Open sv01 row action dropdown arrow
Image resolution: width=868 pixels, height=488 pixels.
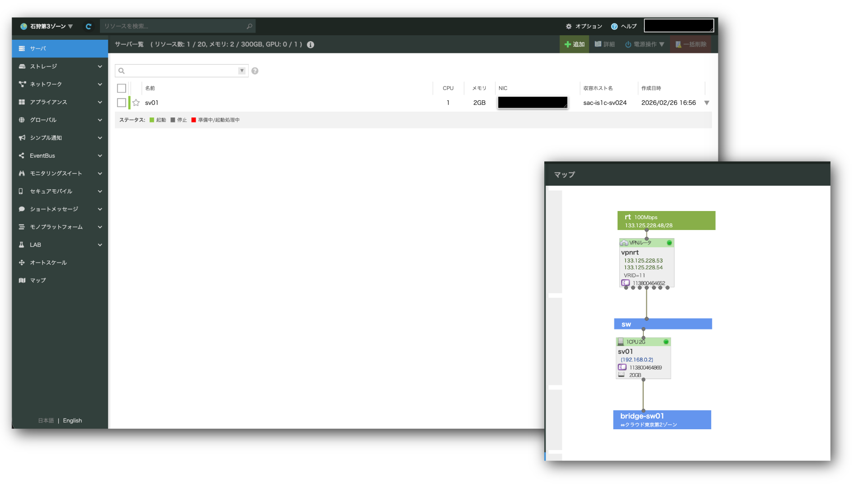707,103
